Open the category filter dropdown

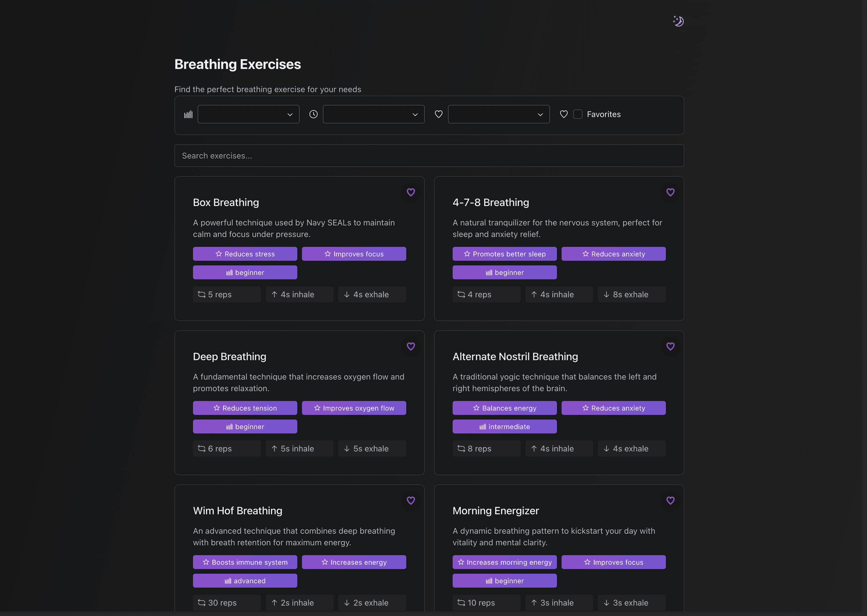coord(499,114)
